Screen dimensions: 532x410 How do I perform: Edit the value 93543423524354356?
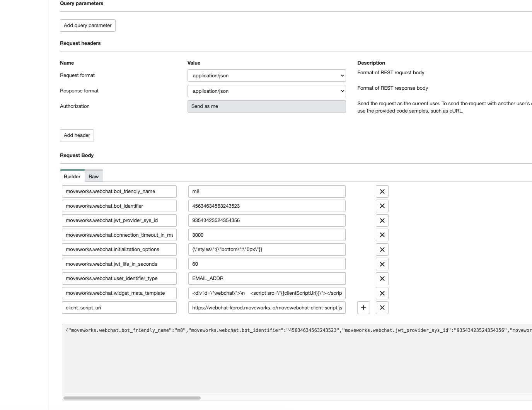click(x=267, y=220)
